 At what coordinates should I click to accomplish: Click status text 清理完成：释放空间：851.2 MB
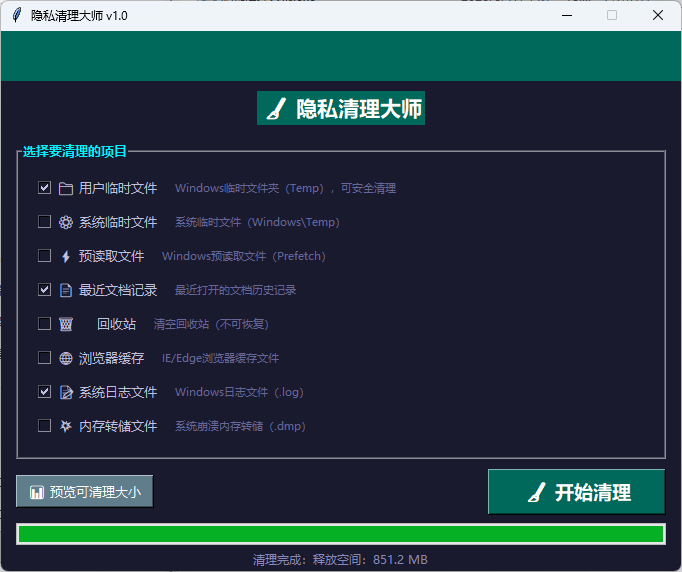(x=340, y=559)
